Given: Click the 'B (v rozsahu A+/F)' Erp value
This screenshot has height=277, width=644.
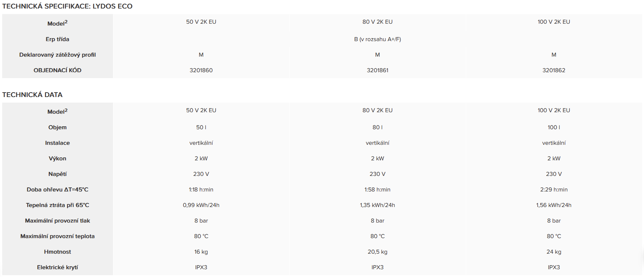Looking at the screenshot, I should [377, 39].
